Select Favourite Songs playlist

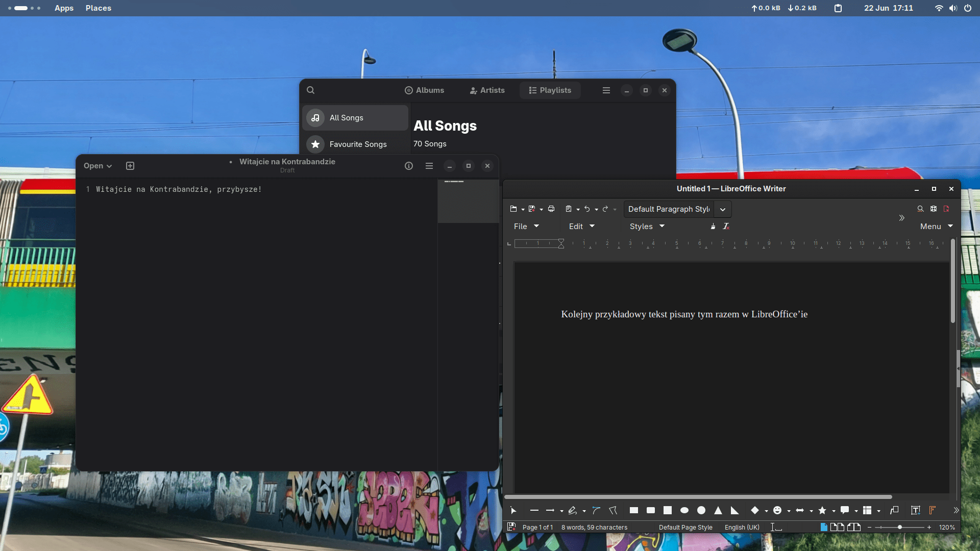click(358, 144)
